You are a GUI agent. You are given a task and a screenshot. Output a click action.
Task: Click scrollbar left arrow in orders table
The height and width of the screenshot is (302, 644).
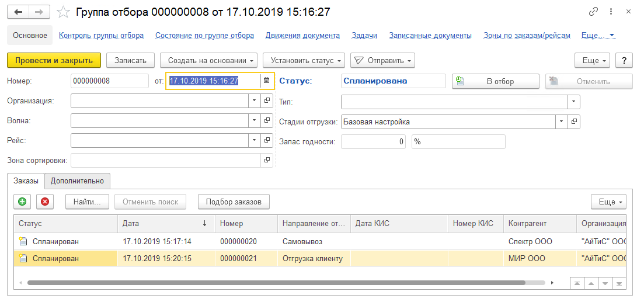click(x=20, y=283)
